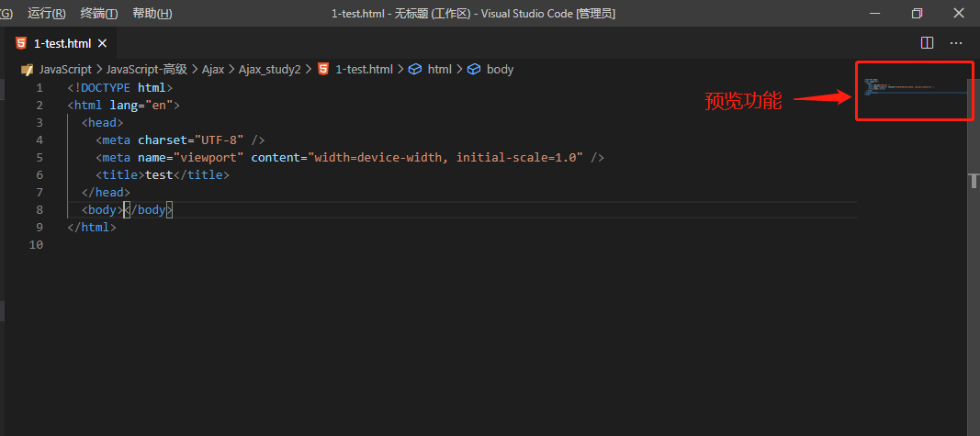This screenshot has height=436, width=980.
Task: Click the "UTF-8" string value
Action: [219, 140]
